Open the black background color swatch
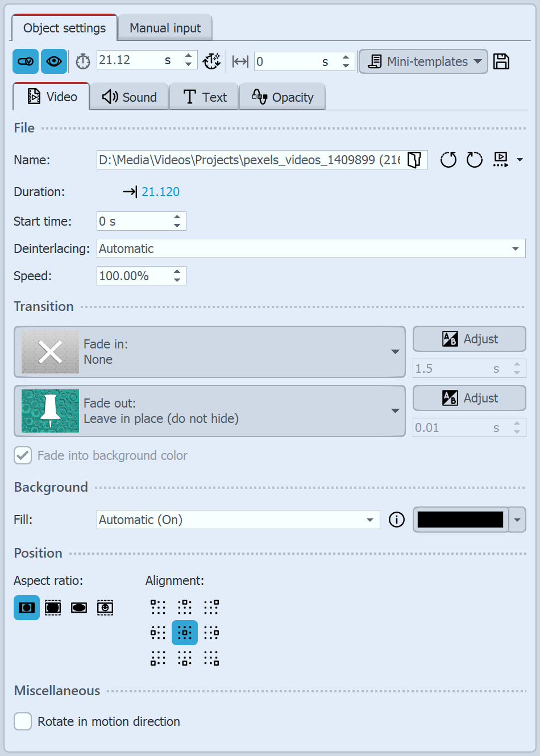Viewport: 540px width, 756px height. [460, 520]
